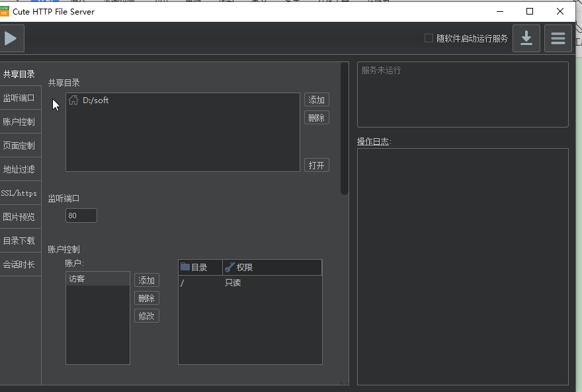Select the SSL/https tab
The image size is (582, 392).
(19, 193)
